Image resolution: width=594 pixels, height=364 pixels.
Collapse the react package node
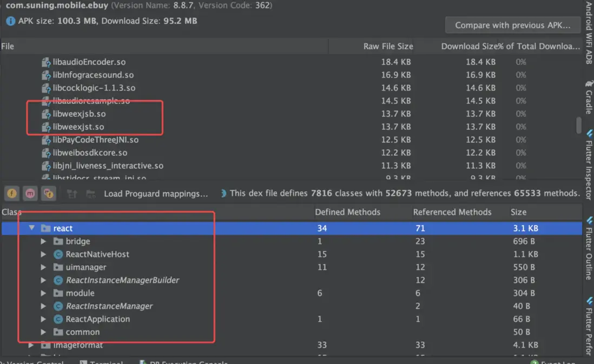point(32,228)
